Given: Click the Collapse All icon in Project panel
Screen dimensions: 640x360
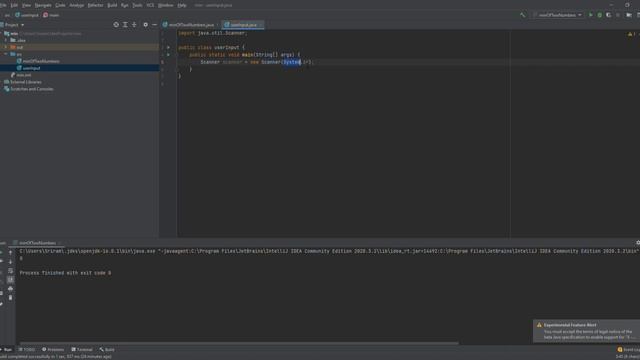Looking at the screenshot, I should coord(134,25).
